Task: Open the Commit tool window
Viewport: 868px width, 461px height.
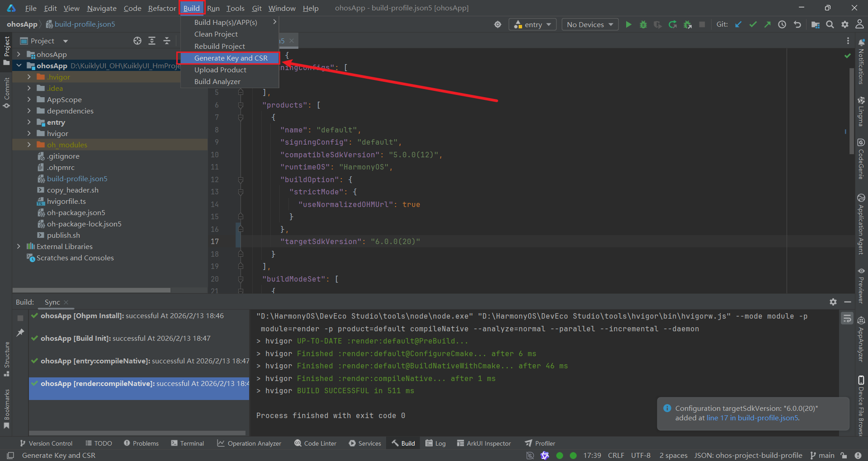Action: coord(6,93)
